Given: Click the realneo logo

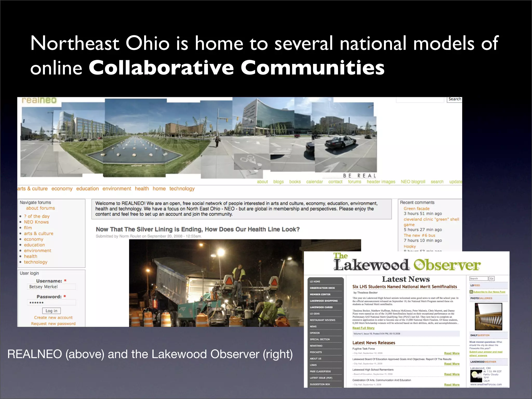Looking at the screenshot, I should pos(39,100).
